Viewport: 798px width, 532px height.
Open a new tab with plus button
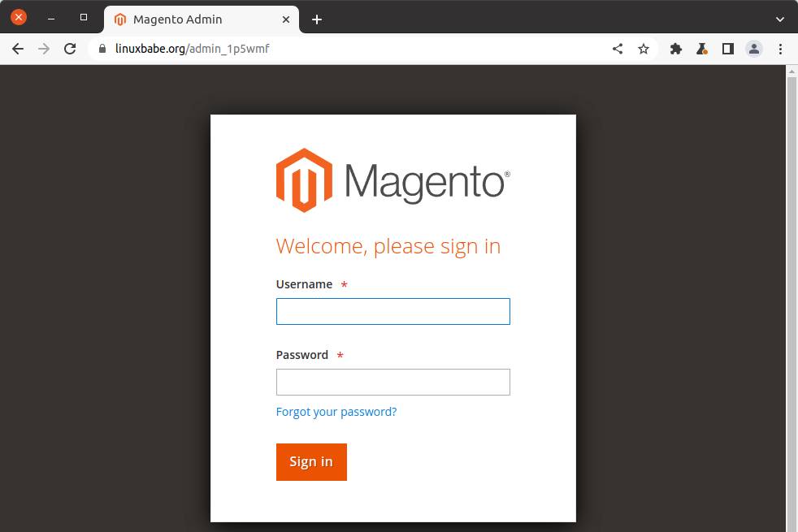(x=317, y=19)
